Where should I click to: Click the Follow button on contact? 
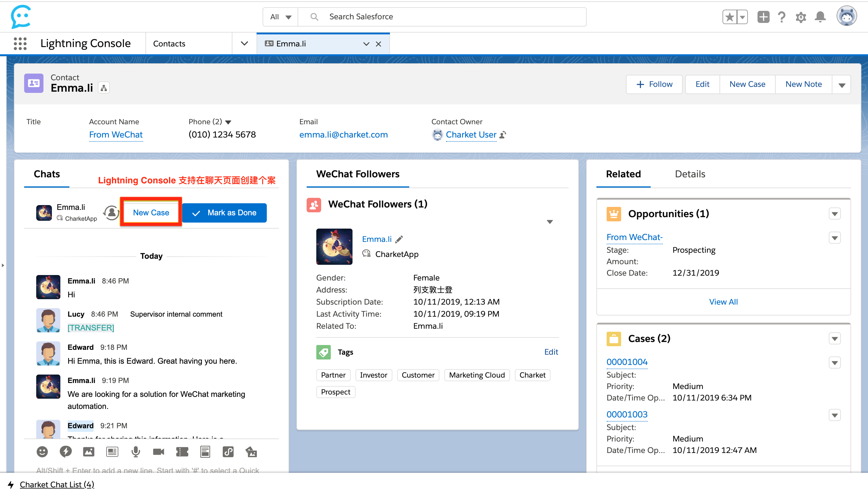point(654,84)
